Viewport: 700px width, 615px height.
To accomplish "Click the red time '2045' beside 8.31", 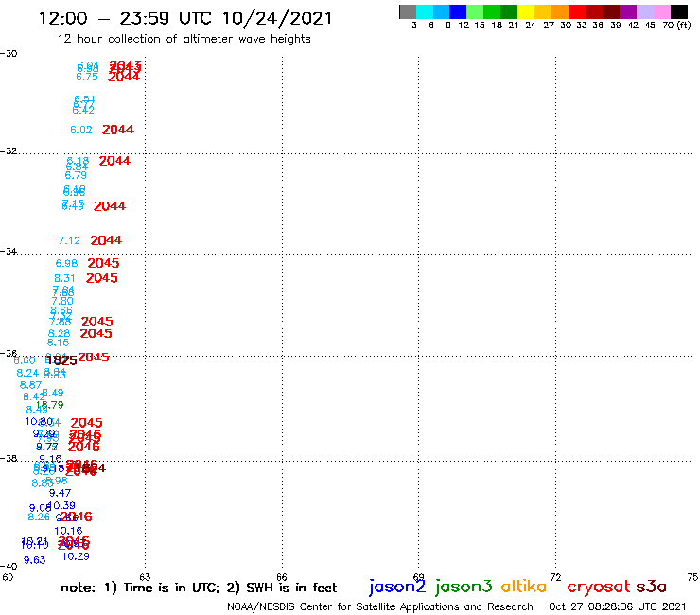I will [102, 278].
